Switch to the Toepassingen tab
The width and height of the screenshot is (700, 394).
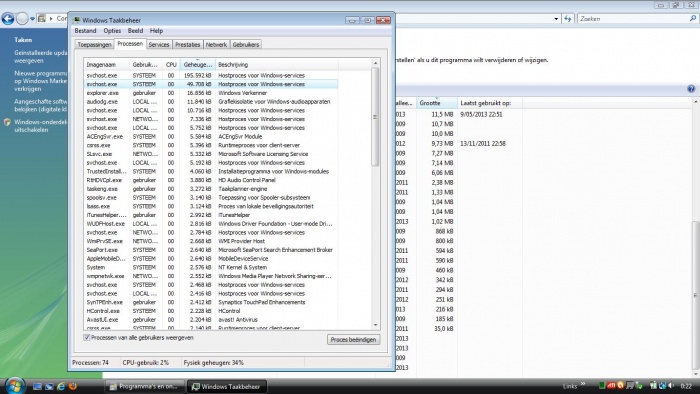(x=94, y=45)
